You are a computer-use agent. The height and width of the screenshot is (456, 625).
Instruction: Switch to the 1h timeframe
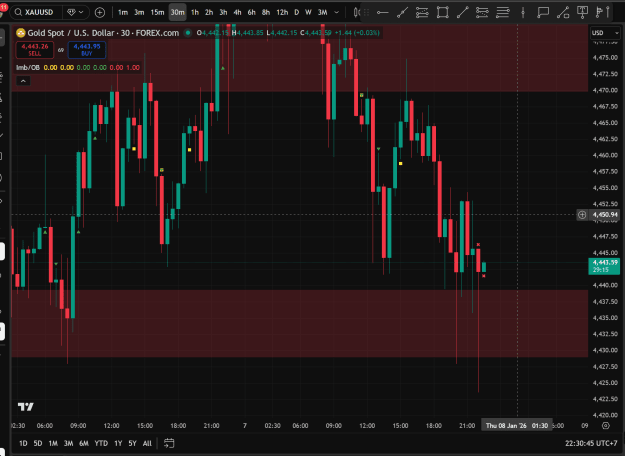point(195,12)
